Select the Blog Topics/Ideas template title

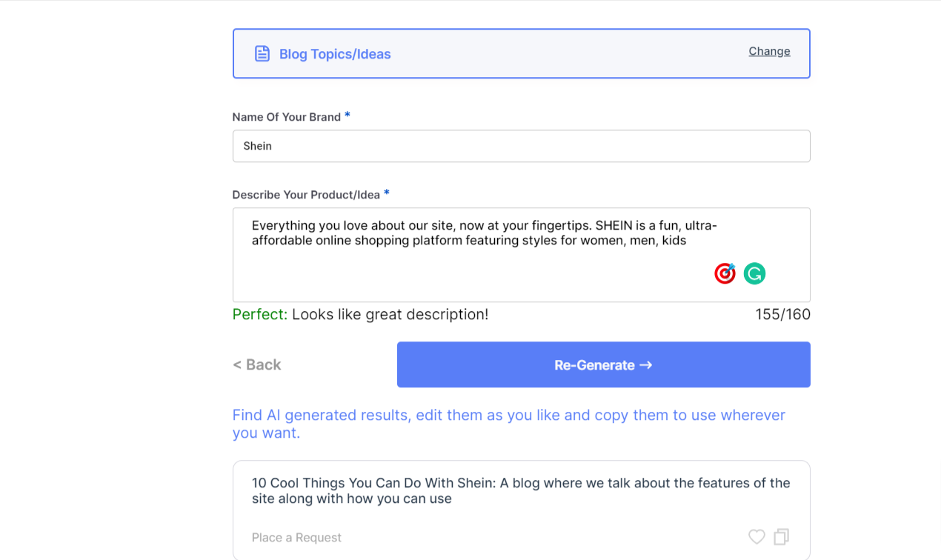[335, 54]
